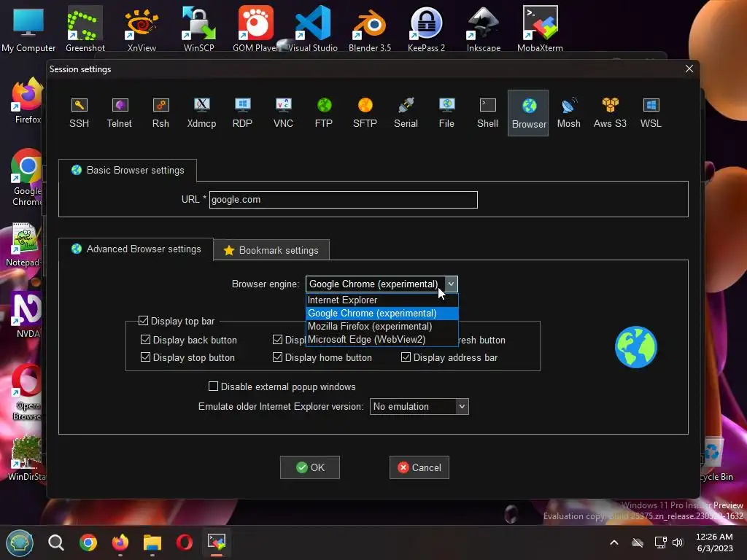The image size is (747, 560).
Task: Open My Computer desktop icon
Action: [x=28, y=28]
